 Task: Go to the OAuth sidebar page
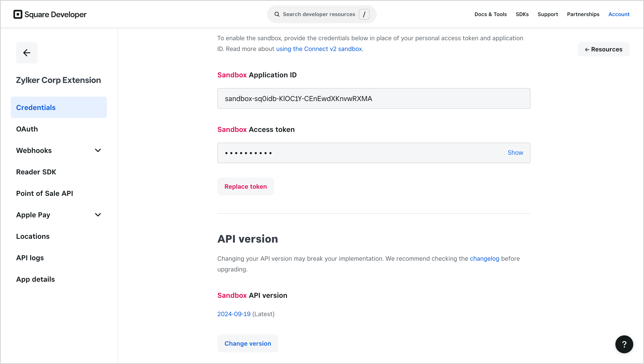coord(27,129)
